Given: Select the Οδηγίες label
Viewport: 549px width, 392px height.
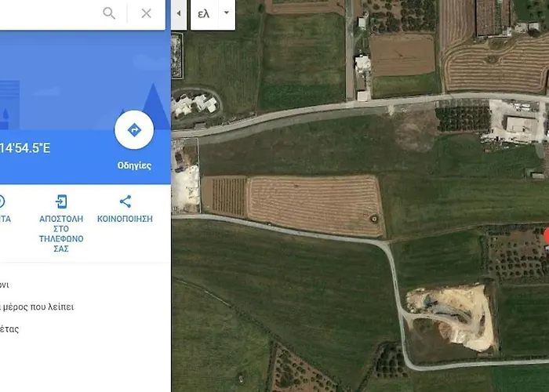Looking at the screenshot, I should coord(134,165).
